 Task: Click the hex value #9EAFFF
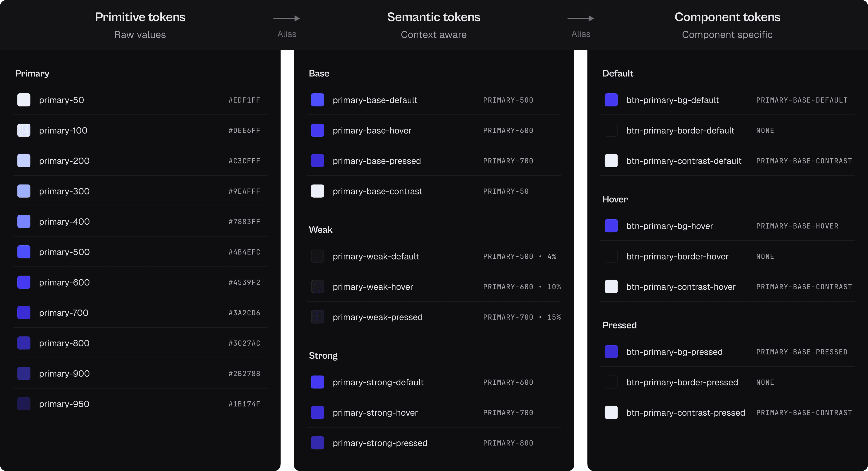244,191
